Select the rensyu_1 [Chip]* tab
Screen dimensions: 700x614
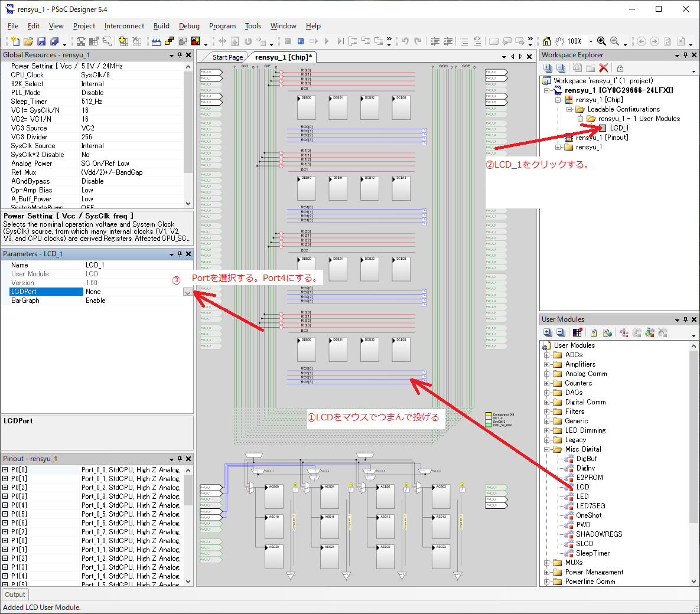pyautogui.click(x=284, y=57)
